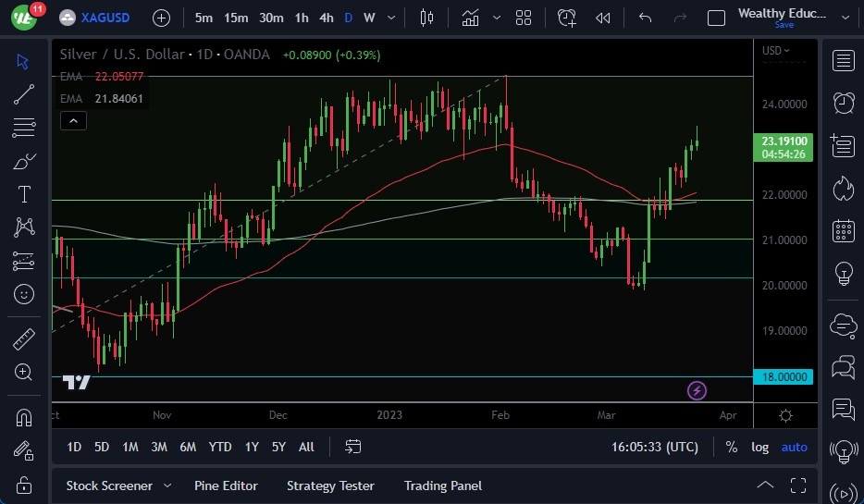
Task: Toggle the log scale option
Action: 759,447
